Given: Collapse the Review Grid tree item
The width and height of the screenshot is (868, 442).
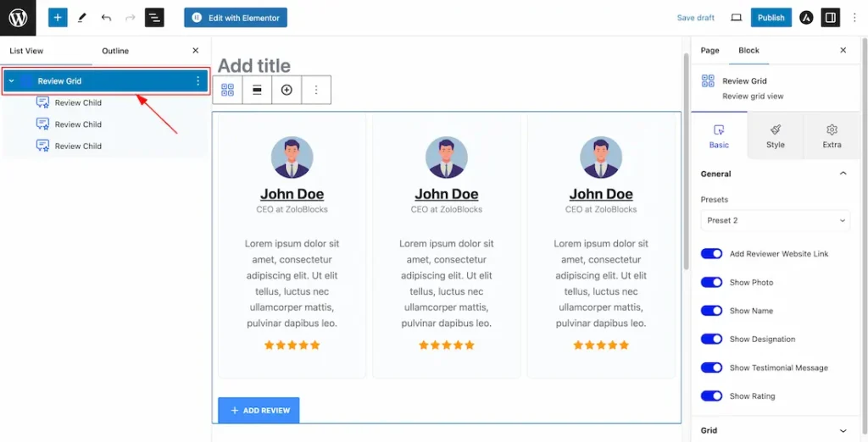Looking at the screenshot, I should [x=11, y=81].
